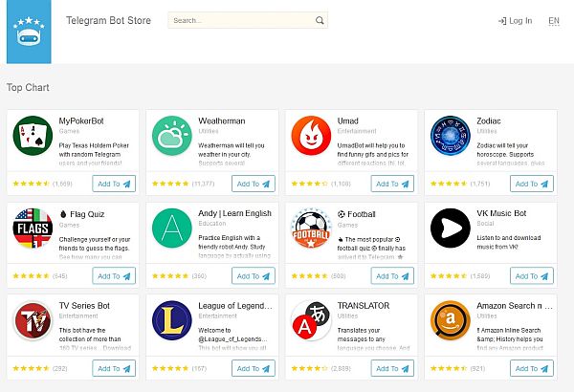This screenshot has height=392, width=574.
Task: Click the VK Music Bot description text
Action: pos(509,242)
